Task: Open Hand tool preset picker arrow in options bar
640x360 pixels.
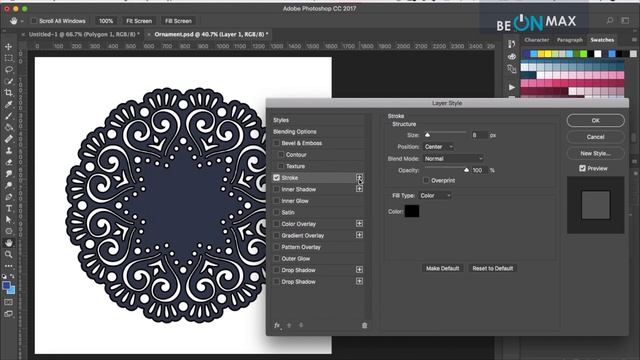Action: (22, 21)
